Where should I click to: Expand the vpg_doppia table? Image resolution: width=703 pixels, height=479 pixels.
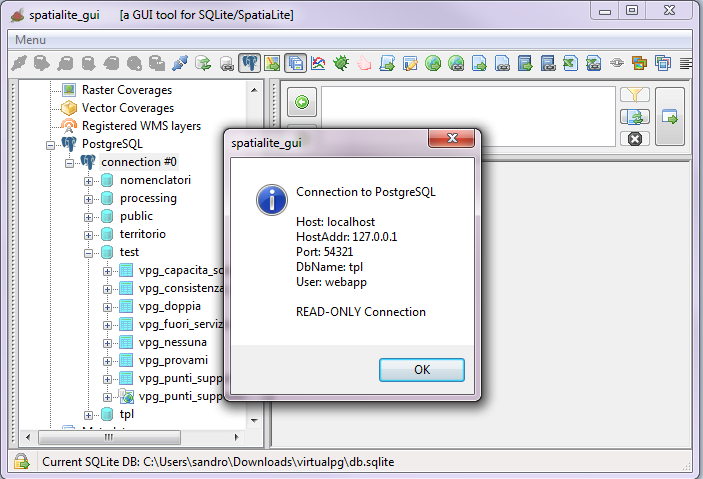coord(107,307)
